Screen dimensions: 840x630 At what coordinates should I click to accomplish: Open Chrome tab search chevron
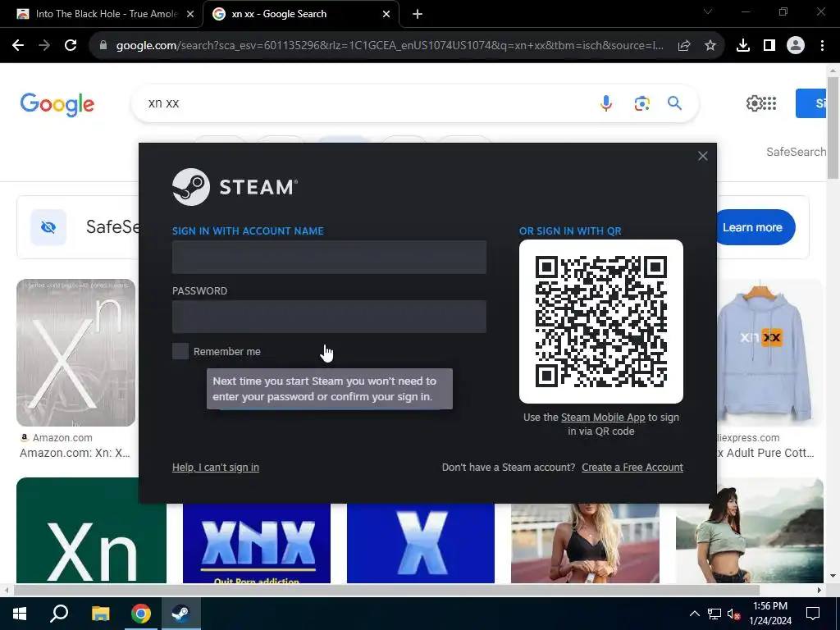pos(708,11)
